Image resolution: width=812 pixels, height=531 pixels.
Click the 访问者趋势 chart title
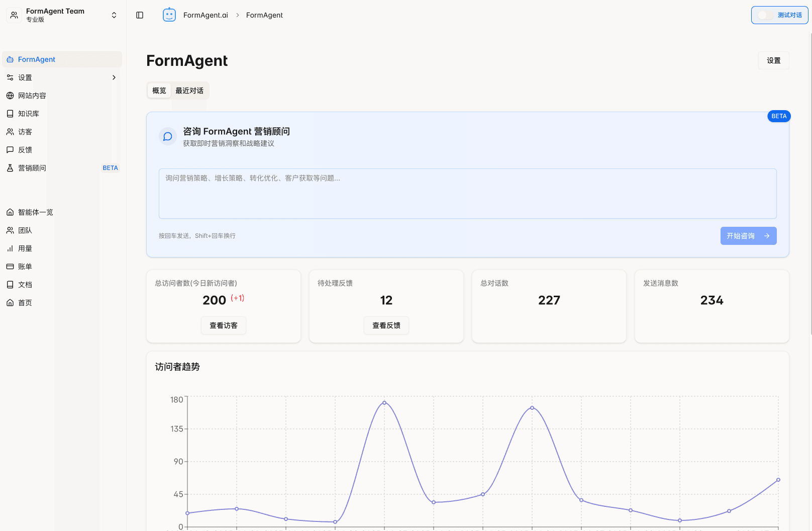[x=177, y=367]
